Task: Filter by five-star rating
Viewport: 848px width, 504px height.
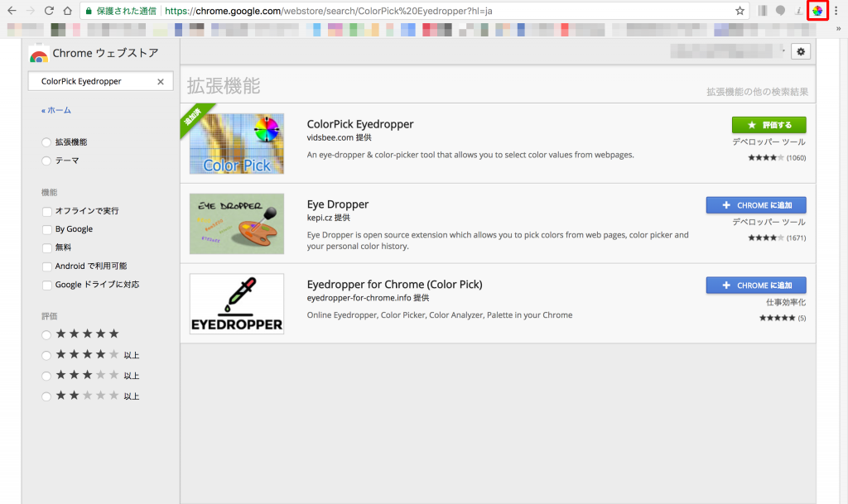Action: coord(46,335)
